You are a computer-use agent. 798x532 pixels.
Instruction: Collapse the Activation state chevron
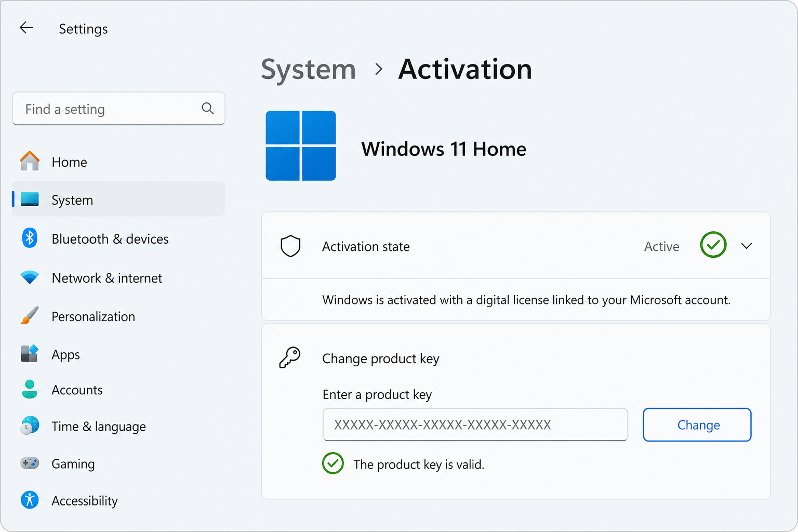click(747, 246)
